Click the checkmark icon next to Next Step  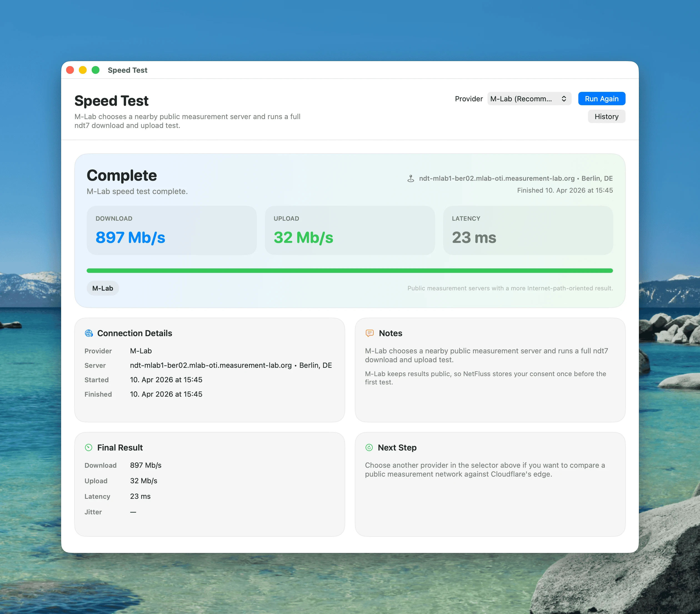(369, 447)
